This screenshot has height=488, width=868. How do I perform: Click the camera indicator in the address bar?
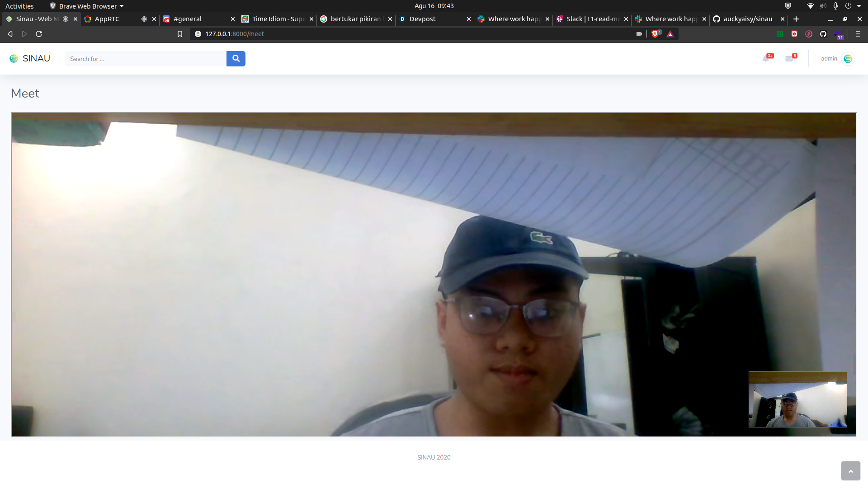(x=639, y=34)
